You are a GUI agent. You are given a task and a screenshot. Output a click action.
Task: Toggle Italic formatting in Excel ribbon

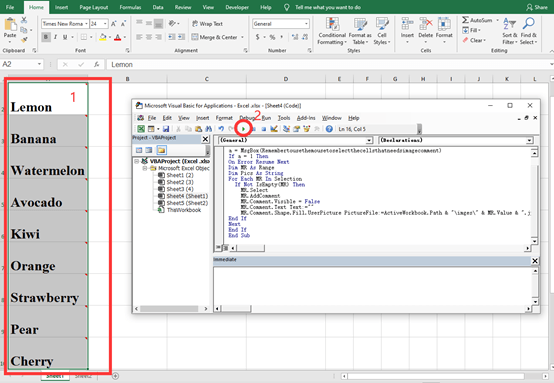[55, 37]
